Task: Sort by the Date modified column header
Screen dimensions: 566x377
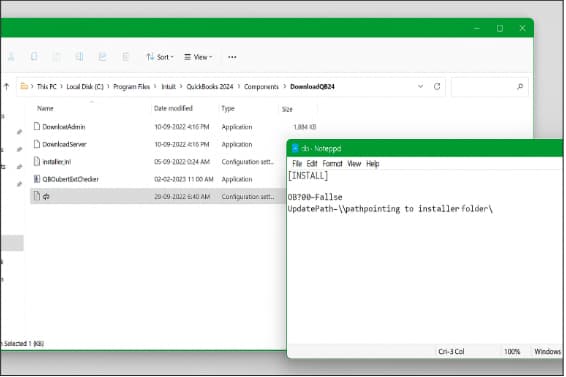Action: 173,108
